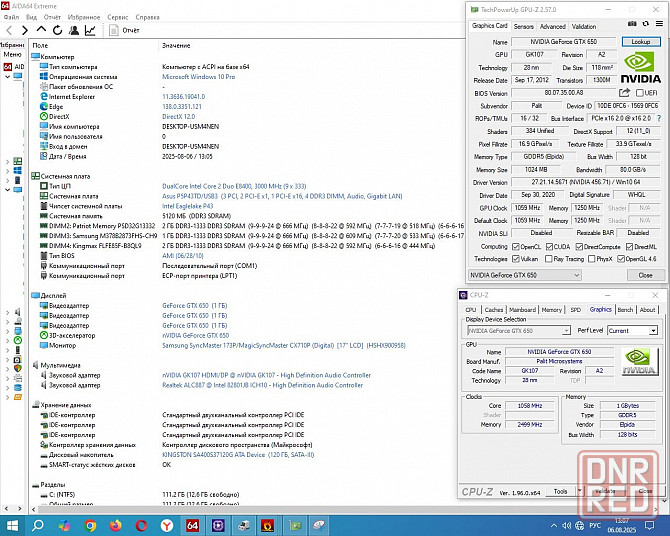Open the Сервис menu in AIDA64
This screenshot has height=536, width=670.
point(118,17)
